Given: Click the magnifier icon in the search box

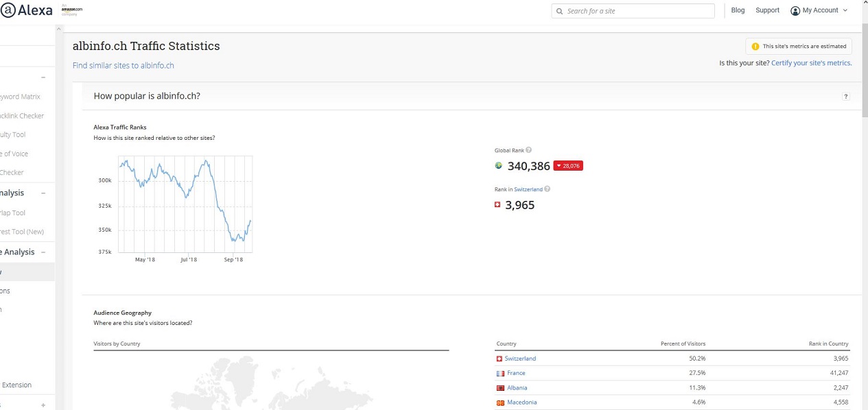Looking at the screenshot, I should click(560, 11).
